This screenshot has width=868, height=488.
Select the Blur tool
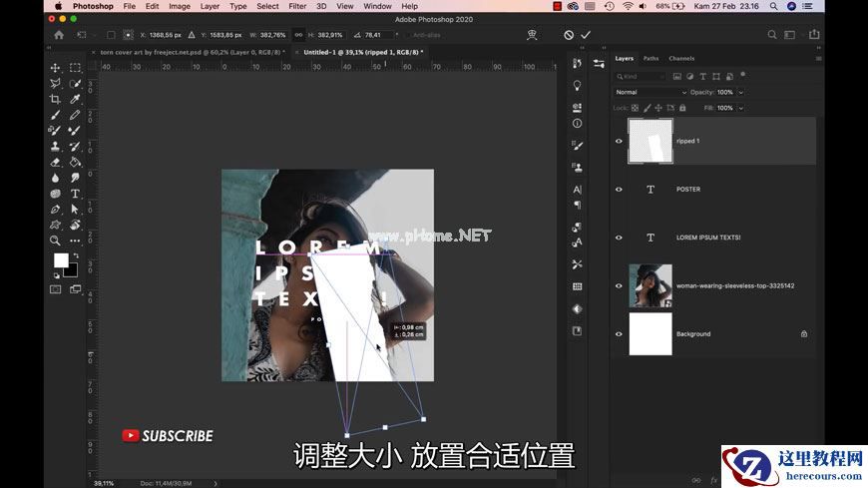pos(55,178)
